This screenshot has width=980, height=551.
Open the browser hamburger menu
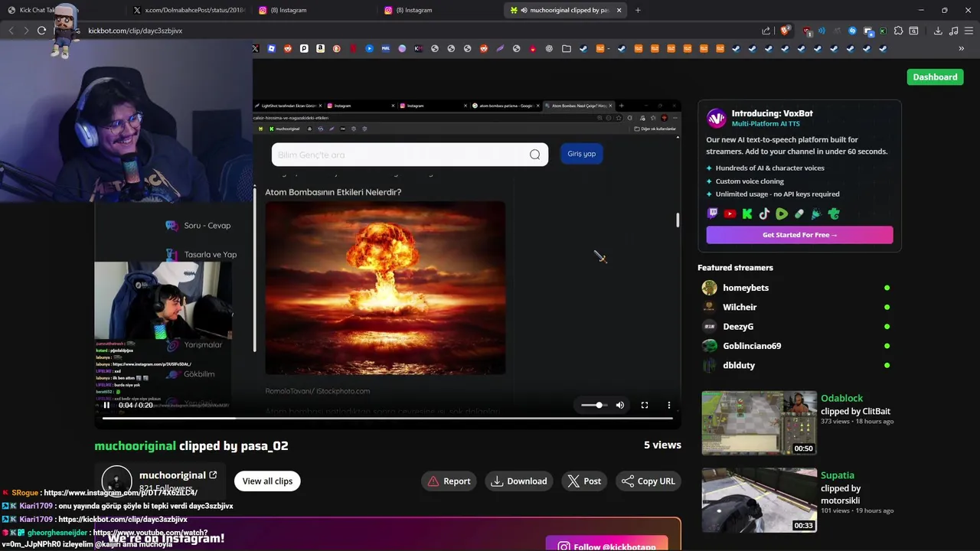(x=969, y=31)
